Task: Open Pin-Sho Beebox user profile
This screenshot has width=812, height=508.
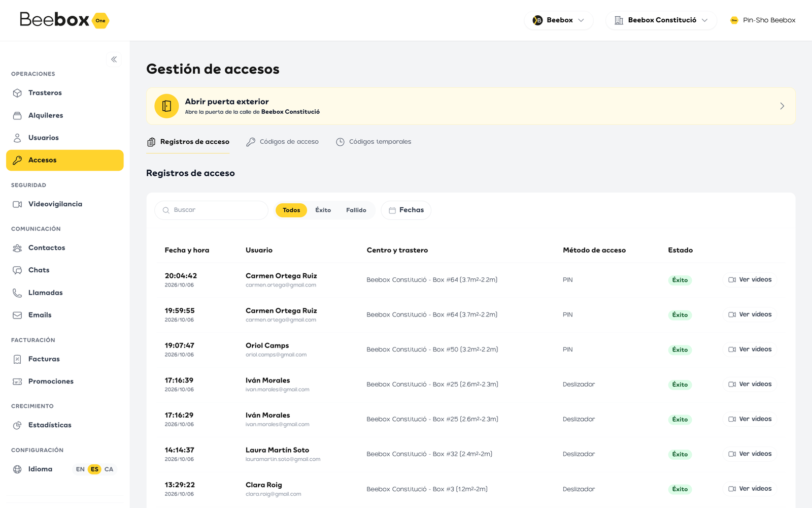Action: [x=763, y=20]
